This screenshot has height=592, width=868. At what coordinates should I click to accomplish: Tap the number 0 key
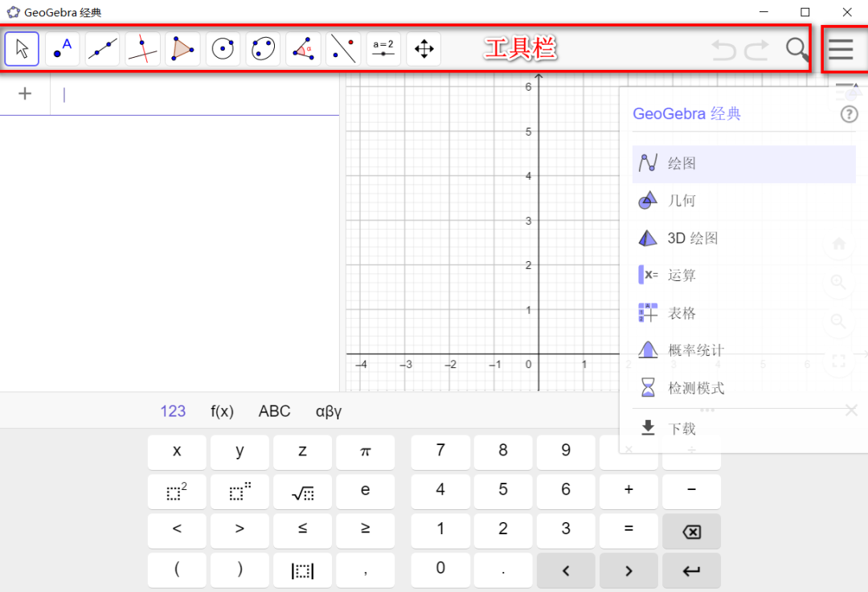coord(440,570)
